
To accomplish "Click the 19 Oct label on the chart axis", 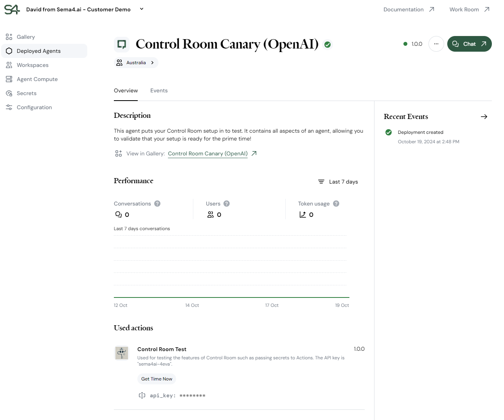I will click(x=342, y=305).
